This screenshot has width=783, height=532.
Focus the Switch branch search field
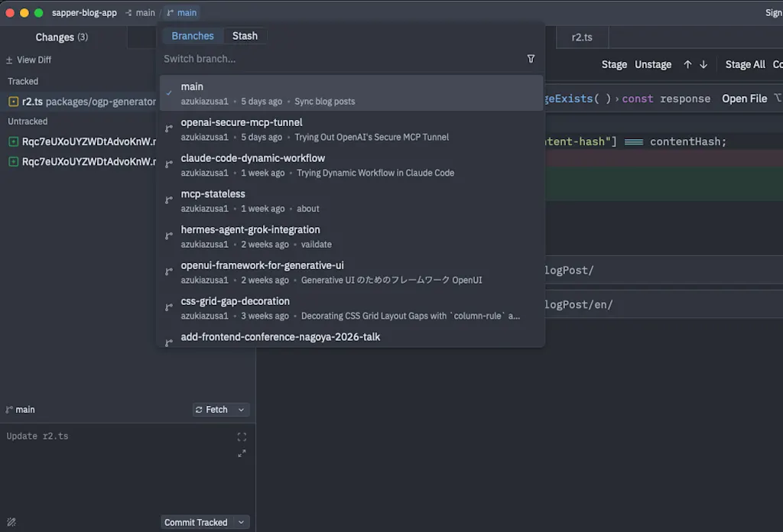[x=342, y=59]
